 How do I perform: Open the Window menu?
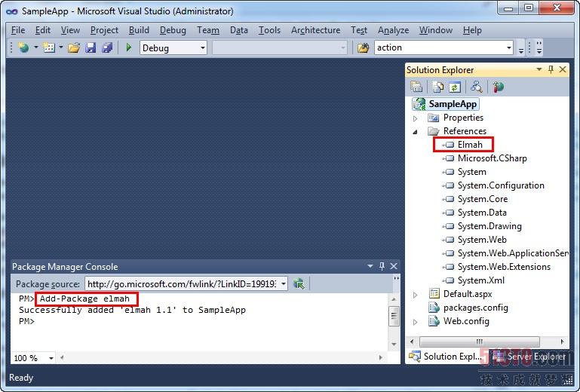coord(436,30)
